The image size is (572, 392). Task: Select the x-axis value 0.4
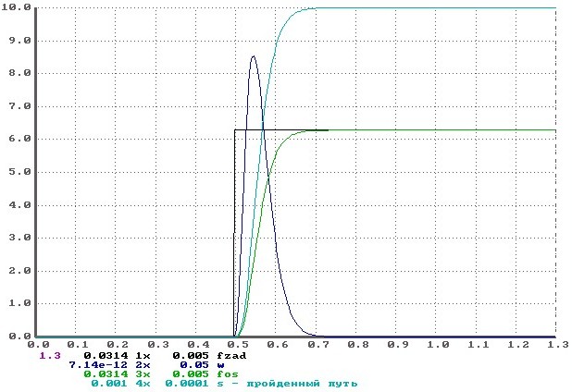click(198, 345)
